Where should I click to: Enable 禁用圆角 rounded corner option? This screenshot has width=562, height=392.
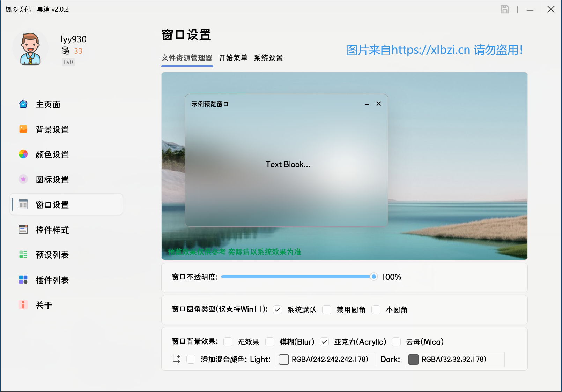327,310
